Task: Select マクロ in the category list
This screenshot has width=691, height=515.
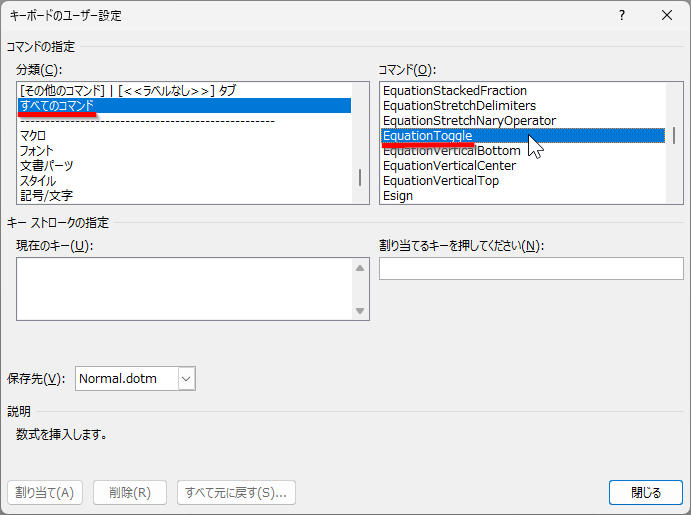Action: (185, 135)
